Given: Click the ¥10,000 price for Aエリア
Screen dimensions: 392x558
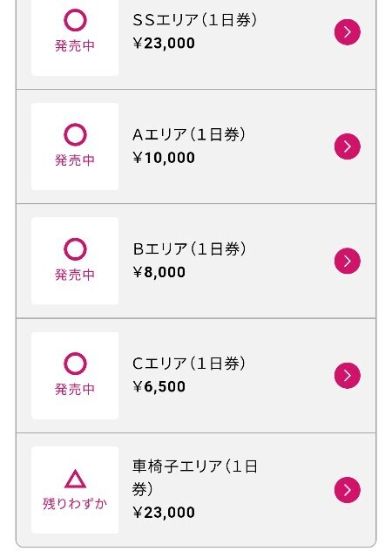Looking at the screenshot, I should click(x=164, y=158).
